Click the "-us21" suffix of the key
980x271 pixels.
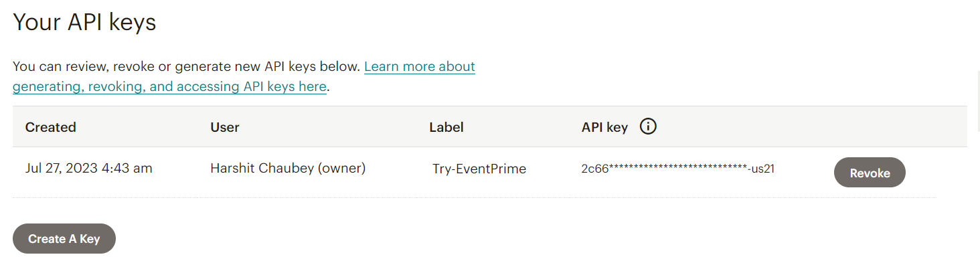761,169
